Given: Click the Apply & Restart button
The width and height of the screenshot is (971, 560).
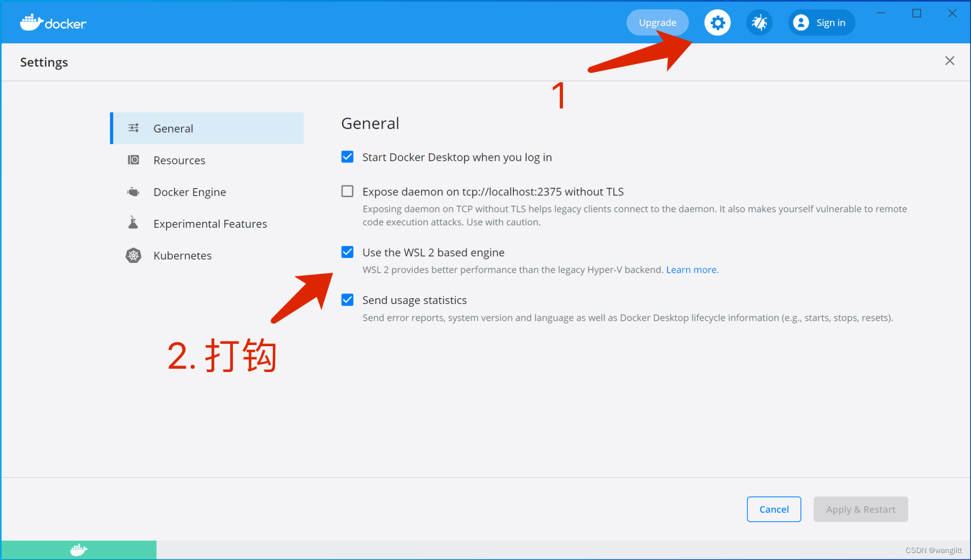Looking at the screenshot, I should [x=861, y=509].
